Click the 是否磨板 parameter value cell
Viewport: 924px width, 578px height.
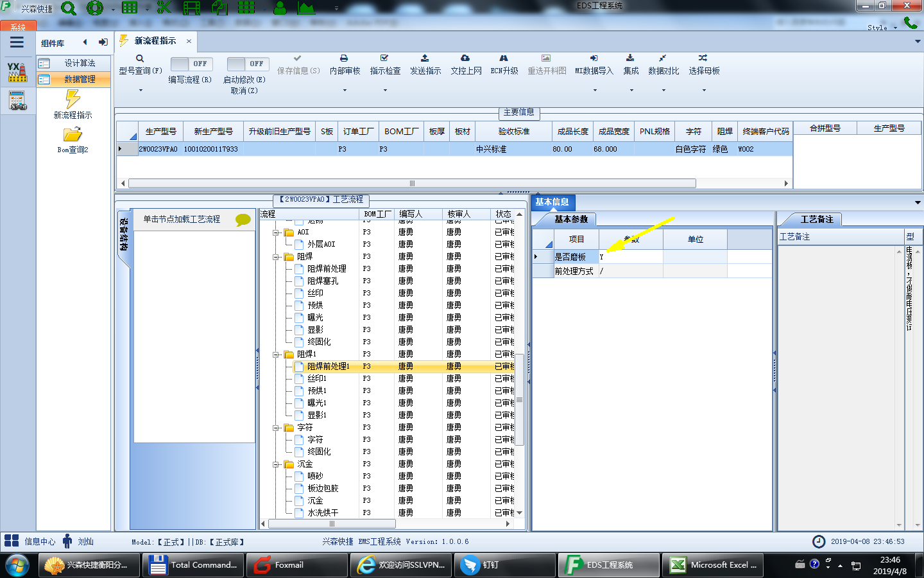[x=631, y=257]
